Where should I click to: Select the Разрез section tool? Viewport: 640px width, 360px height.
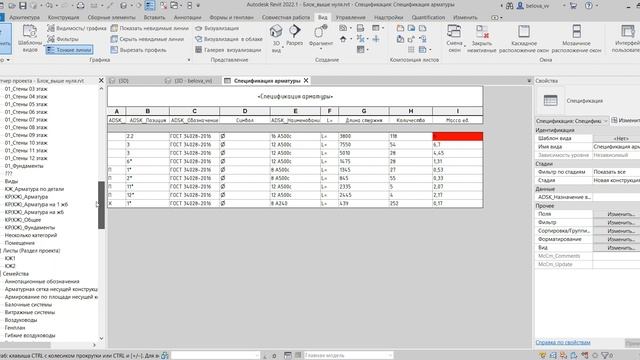pyautogui.click(x=294, y=35)
